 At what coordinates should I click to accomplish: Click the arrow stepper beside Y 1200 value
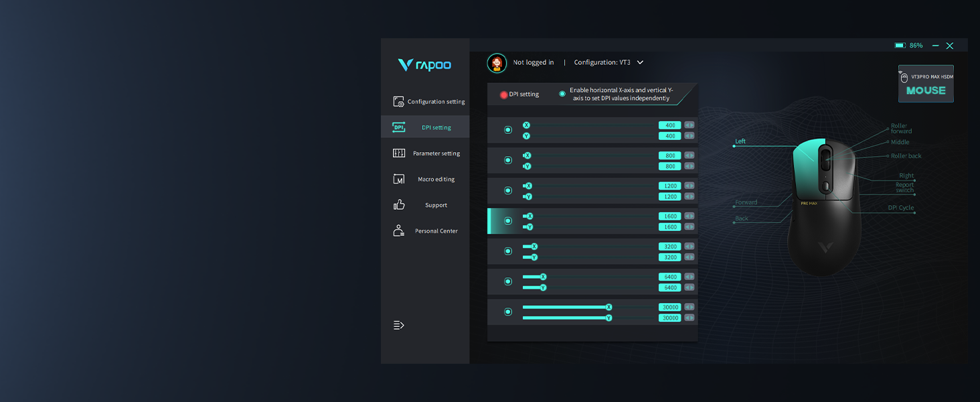tap(689, 196)
